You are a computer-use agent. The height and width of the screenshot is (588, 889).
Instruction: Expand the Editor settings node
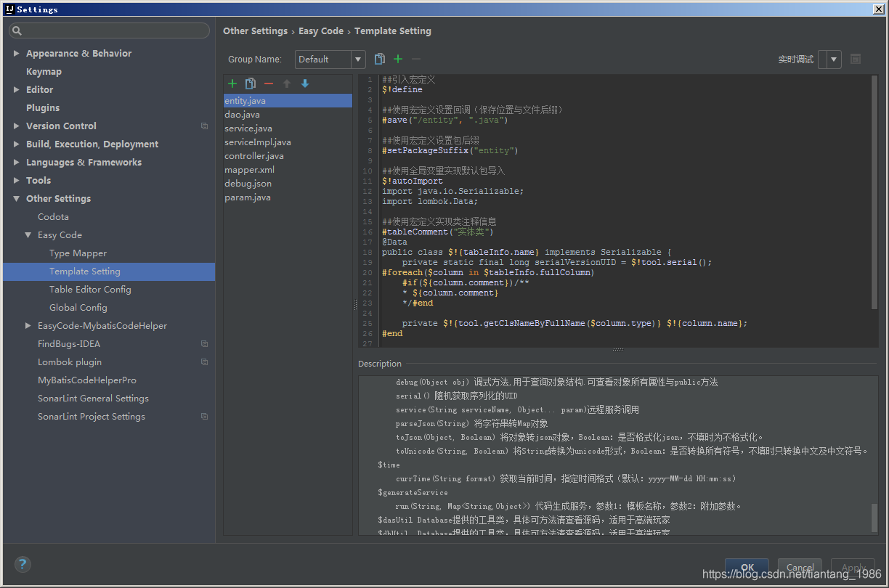coord(17,90)
